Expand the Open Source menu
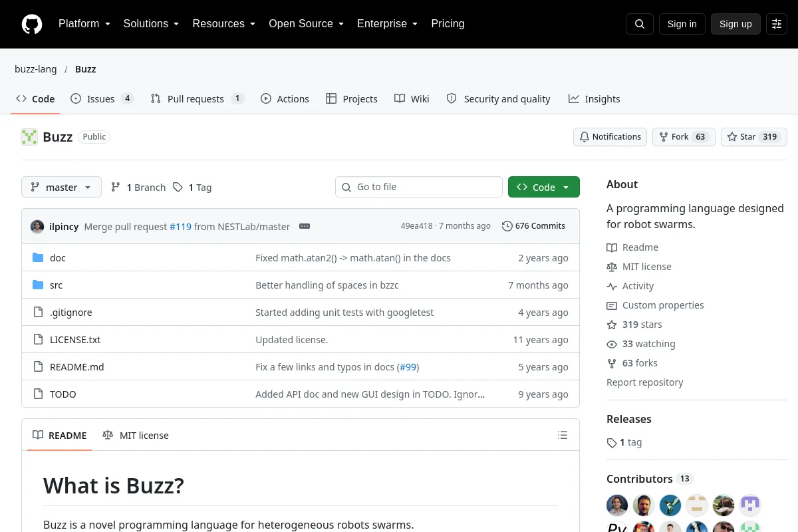This screenshot has height=532, width=798. 306,24
